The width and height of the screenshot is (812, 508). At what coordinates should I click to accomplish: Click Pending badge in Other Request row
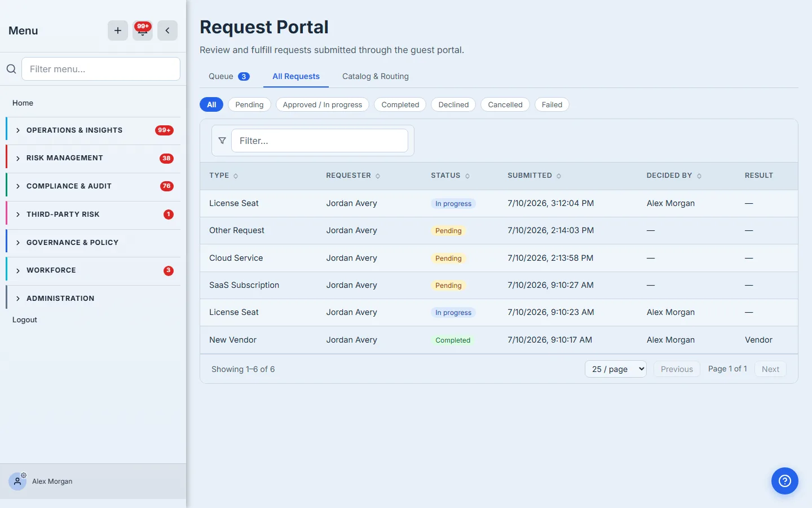(x=448, y=231)
